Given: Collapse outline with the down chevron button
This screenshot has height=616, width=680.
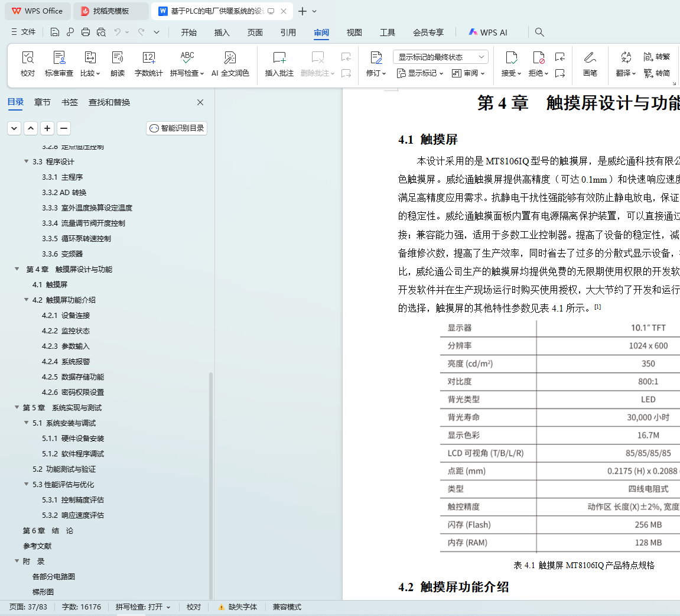Looking at the screenshot, I should (x=14, y=128).
